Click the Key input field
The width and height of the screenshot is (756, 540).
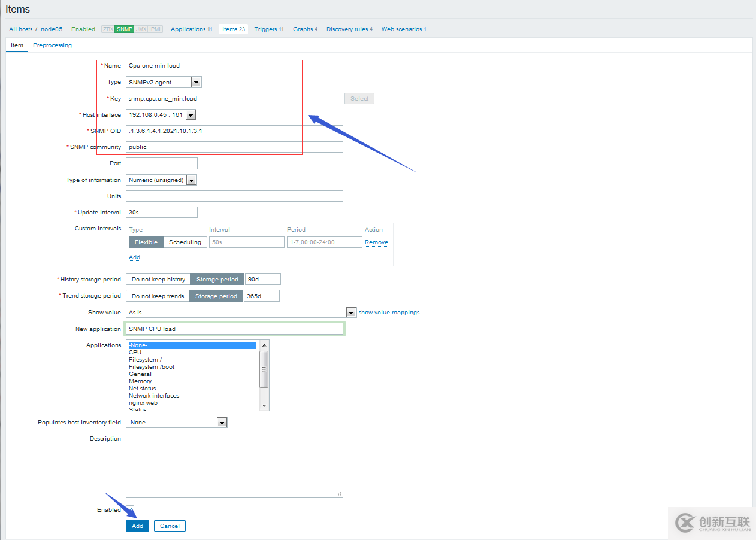[234, 98]
